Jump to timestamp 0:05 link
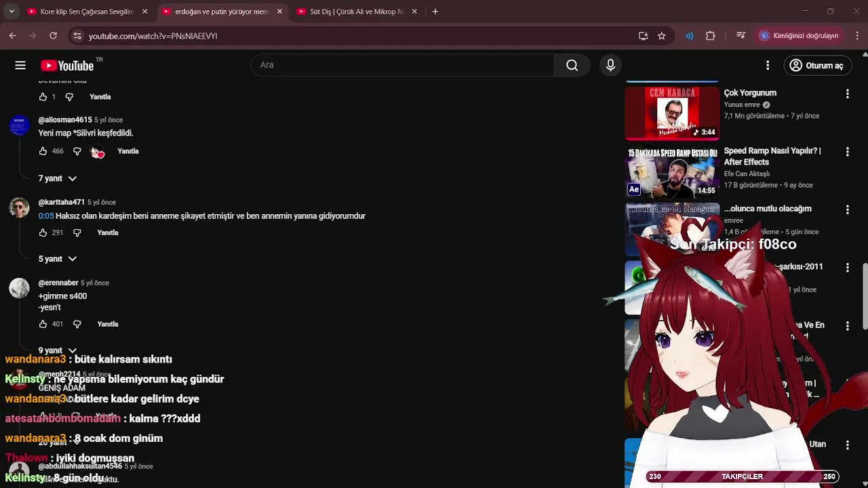This screenshot has height=488, width=868. [46, 216]
